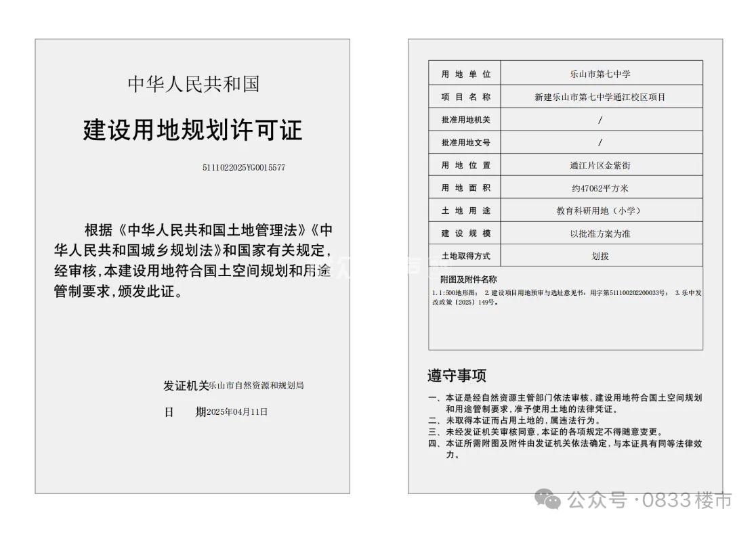Click the 遵守事项 section heading

point(457,376)
